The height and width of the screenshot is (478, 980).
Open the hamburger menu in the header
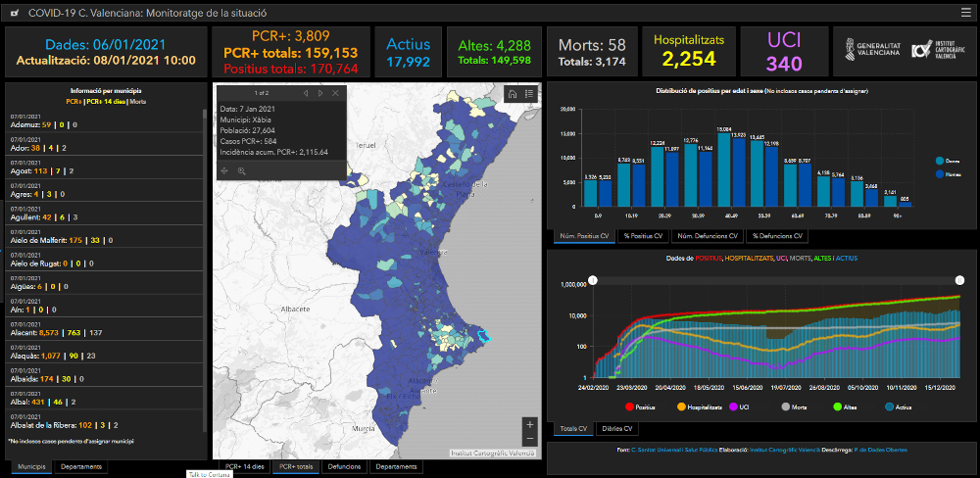(965, 13)
